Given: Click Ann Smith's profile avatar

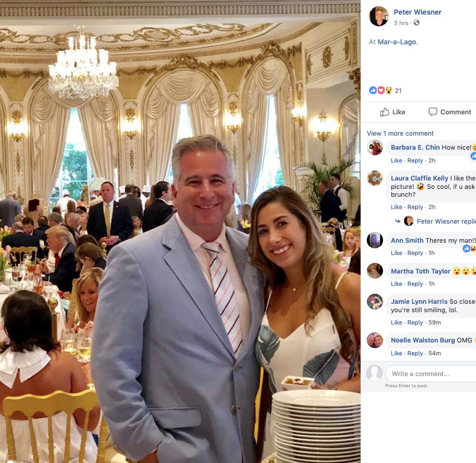Looking at the screenshot, I should coord(375,240).
